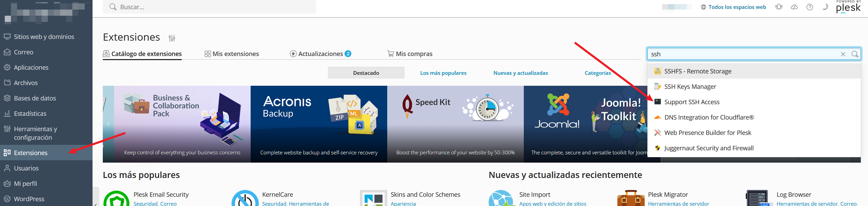868x206 pixels.
Task: Choose SSH Keys Manager from suggestions
Action: (x=690, y=86)
